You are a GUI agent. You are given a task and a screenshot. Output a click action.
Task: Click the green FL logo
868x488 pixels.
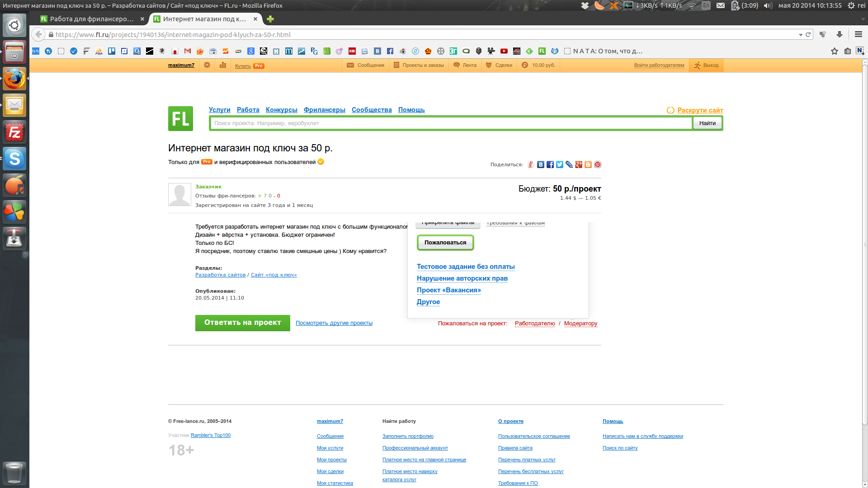pyautogui.click(x=180, y=119)
